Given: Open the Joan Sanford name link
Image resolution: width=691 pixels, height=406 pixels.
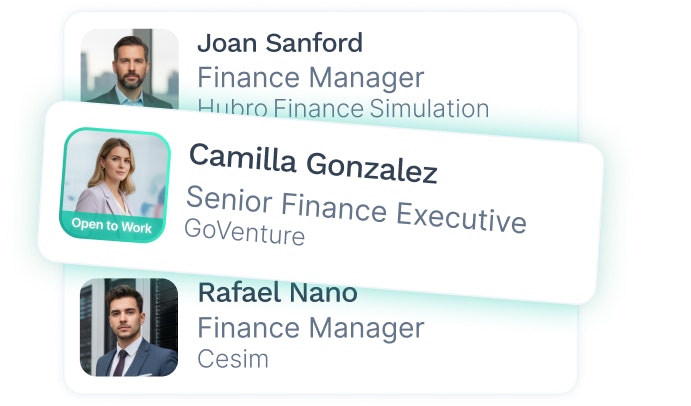Looking at the screenshot, I should pyautogui.click(x=279, y=43).
